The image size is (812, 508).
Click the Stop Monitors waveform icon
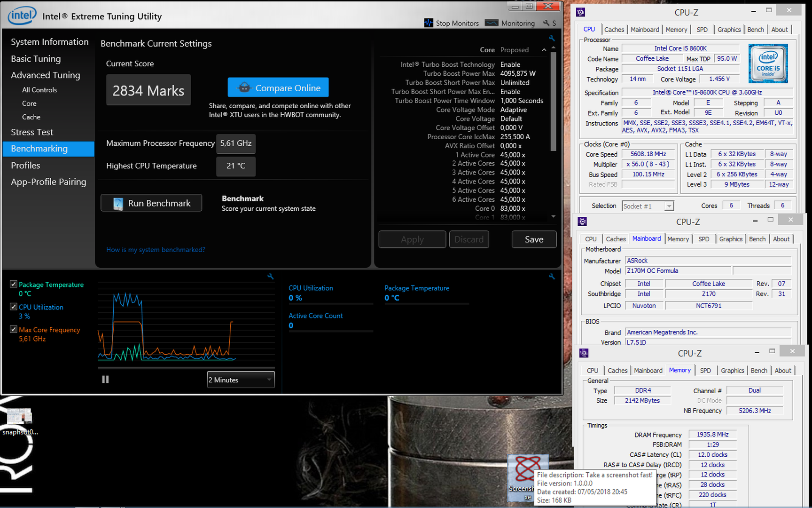[429, 23]
